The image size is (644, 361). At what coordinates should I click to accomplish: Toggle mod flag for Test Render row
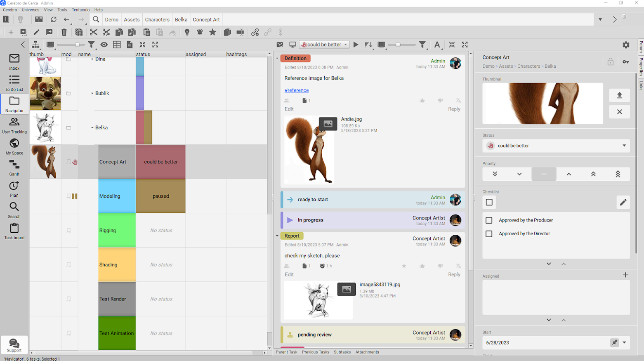pyautogui.click(x=69, y=299)
